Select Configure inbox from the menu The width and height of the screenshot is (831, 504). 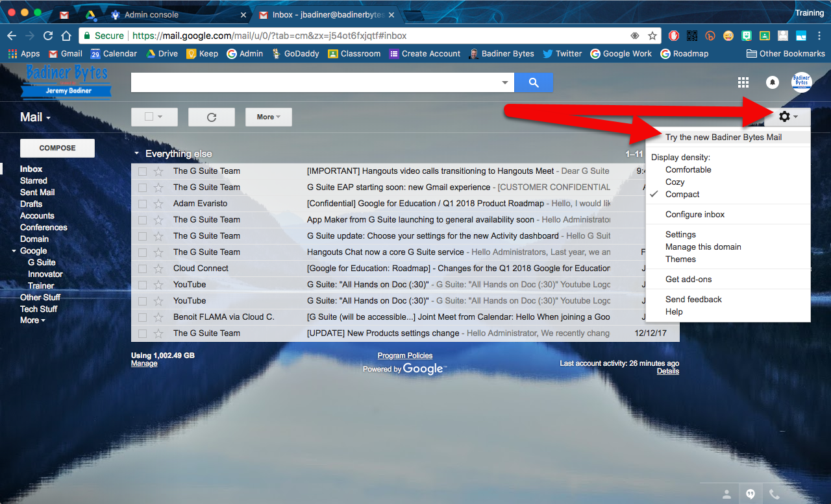[695, 215]
